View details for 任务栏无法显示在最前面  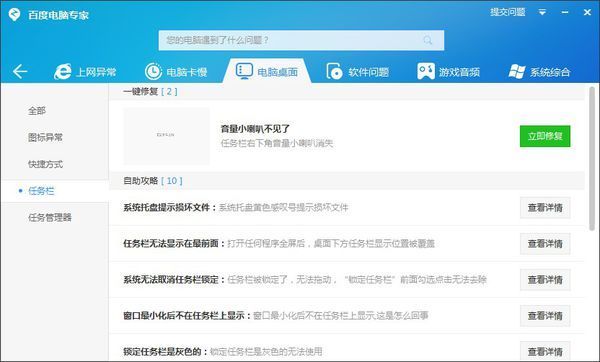[x=545, y=244]
